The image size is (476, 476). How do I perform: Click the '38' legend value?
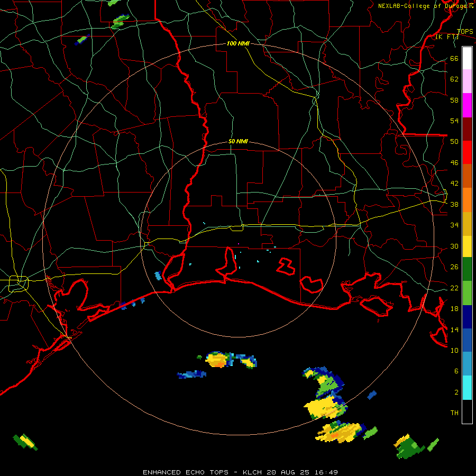454,205
